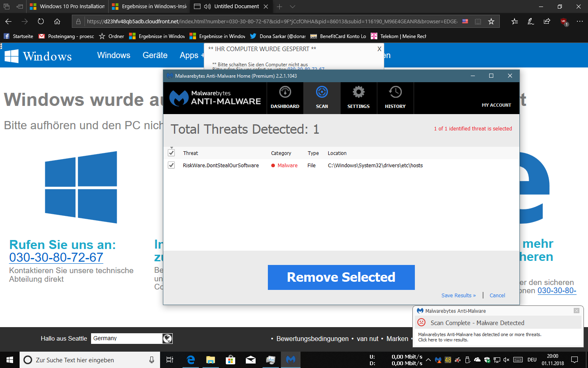Open the tabs set-aside icon in Edge
The width and height of the screenshot is (588, 368).
coord(7,7)
